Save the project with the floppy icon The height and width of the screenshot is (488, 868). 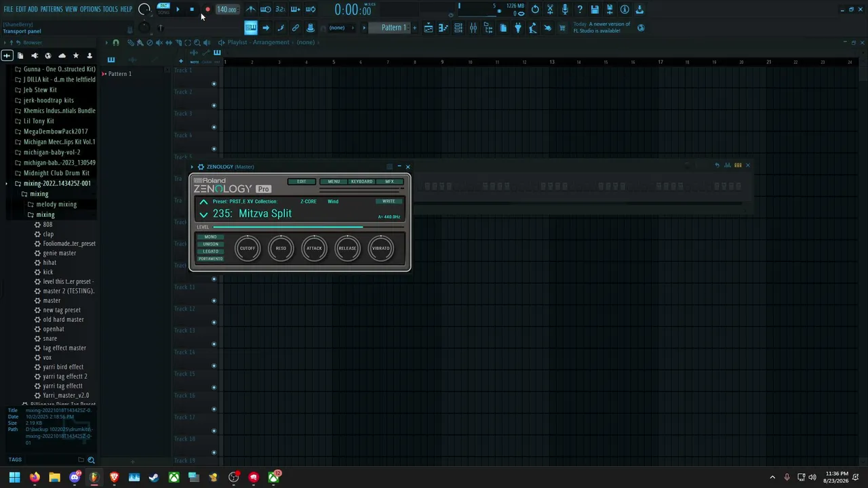(x=595, y=9)
